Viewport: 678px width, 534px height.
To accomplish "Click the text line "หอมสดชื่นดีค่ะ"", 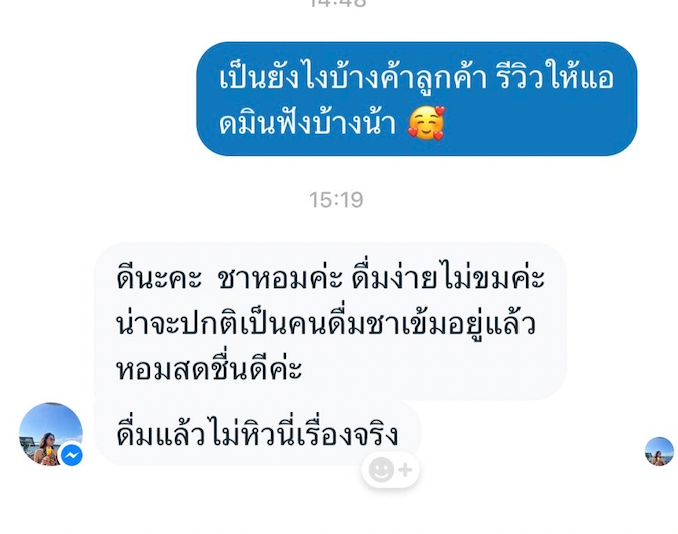I will (209, 368).
